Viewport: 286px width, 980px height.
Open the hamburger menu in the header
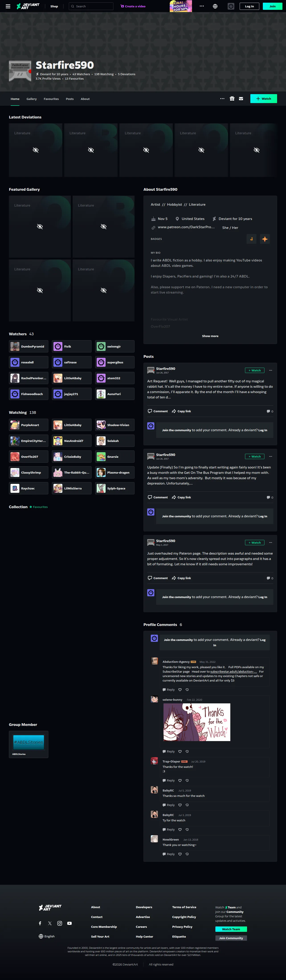pos(8,6)
